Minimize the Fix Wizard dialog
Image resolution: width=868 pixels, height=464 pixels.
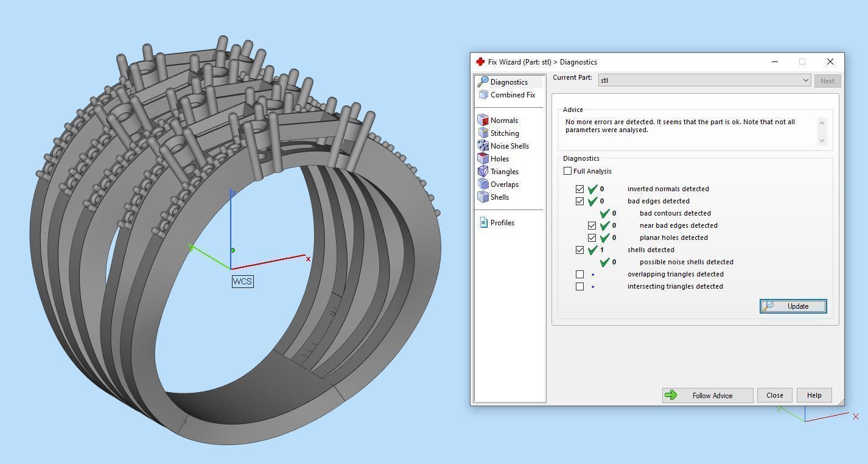(x=775, y=62)
